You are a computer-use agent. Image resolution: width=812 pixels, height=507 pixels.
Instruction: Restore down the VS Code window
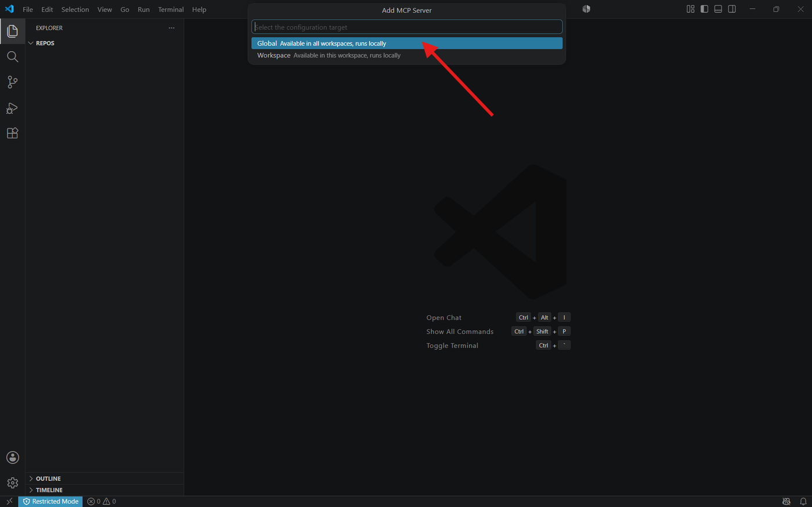(x=776, y=9)
